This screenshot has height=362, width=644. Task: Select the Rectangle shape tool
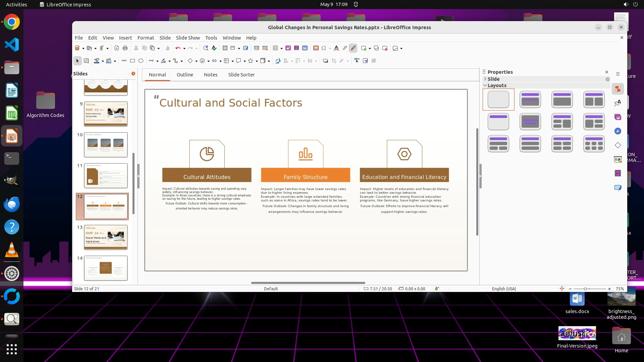[x=132, y=61]
